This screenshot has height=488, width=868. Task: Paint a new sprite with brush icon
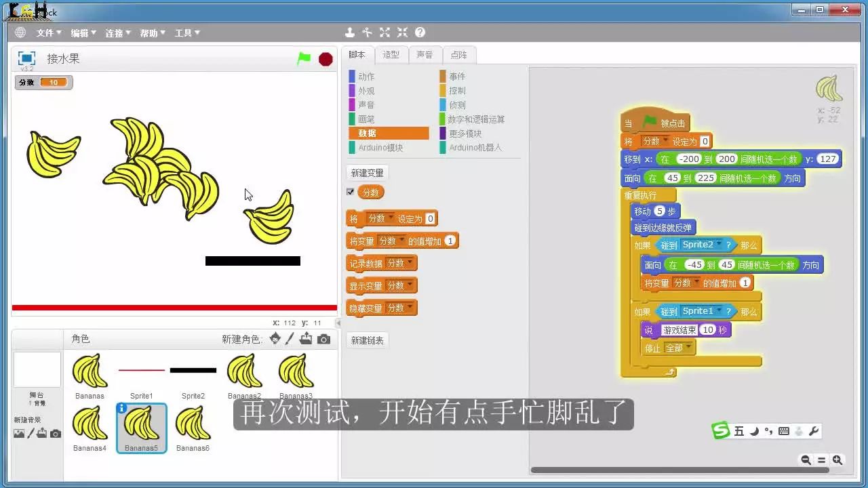(x=290, y=339)
